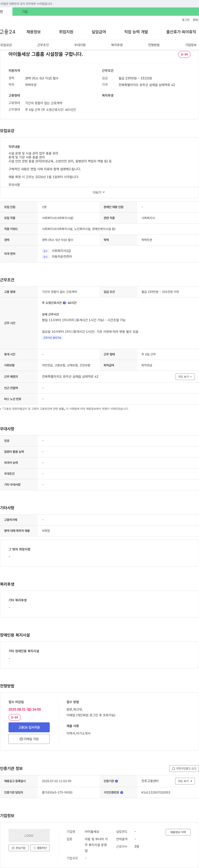Jump to the 기업정보 section tab

coord(191,45)
